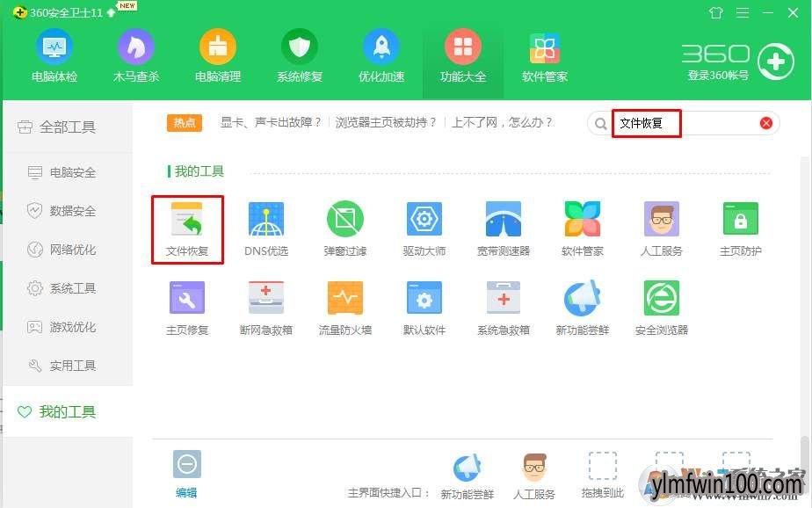Click the 热点 orange tag

click(185, 123)
